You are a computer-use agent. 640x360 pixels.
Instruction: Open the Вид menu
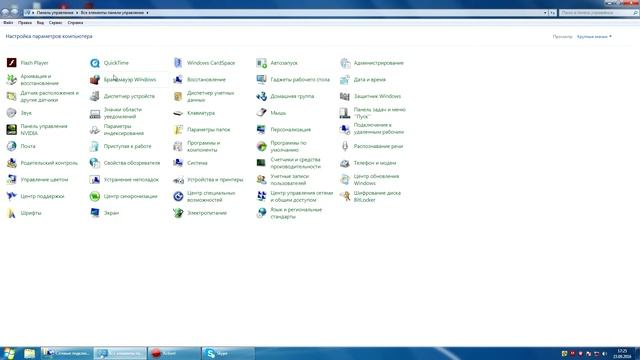[40, 23]
